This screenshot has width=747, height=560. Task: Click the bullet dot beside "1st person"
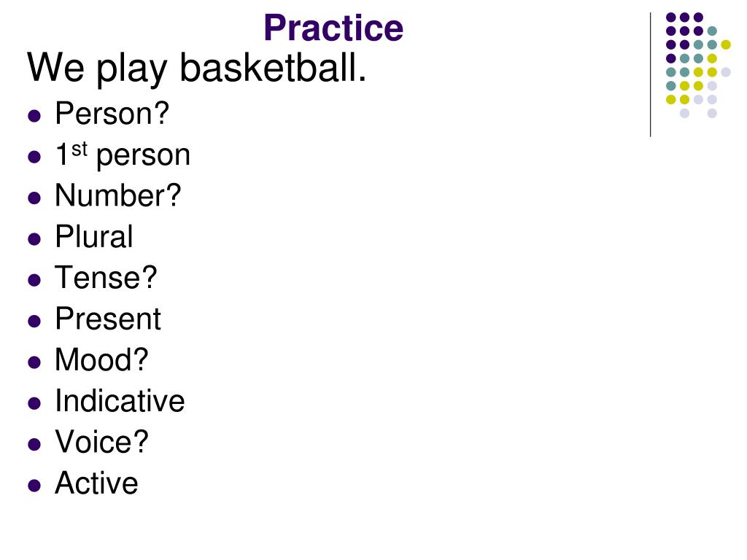click(34, 157)
